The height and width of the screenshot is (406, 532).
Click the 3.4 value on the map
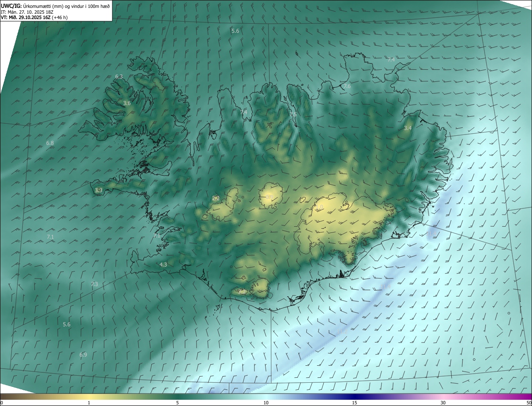click(408, 128)
